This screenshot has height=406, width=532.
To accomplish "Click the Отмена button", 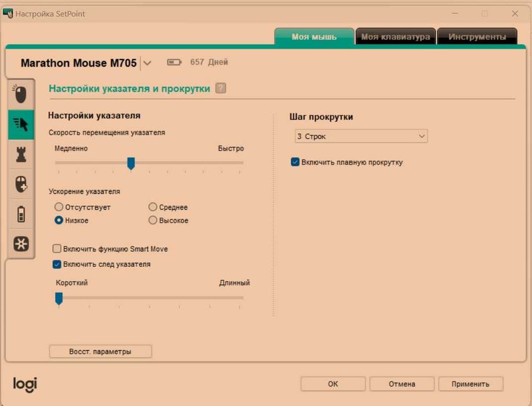I will 402,384.
